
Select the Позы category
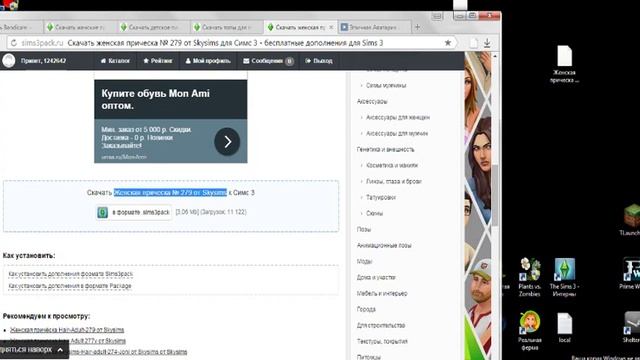364,229
